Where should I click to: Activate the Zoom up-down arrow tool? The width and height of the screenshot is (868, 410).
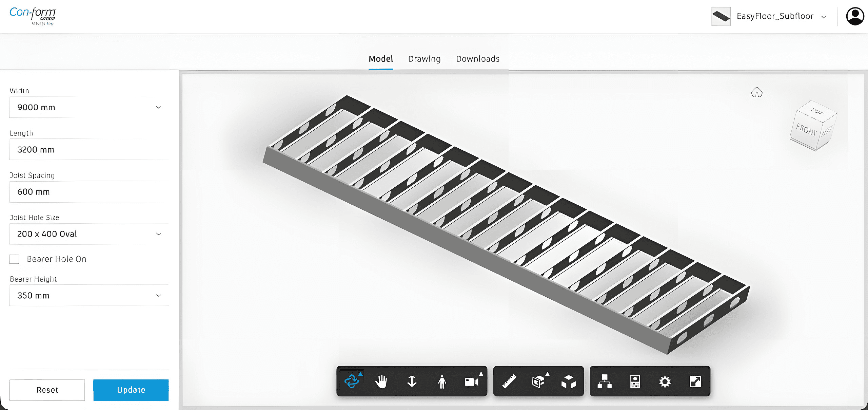click(x=412, y=381)
